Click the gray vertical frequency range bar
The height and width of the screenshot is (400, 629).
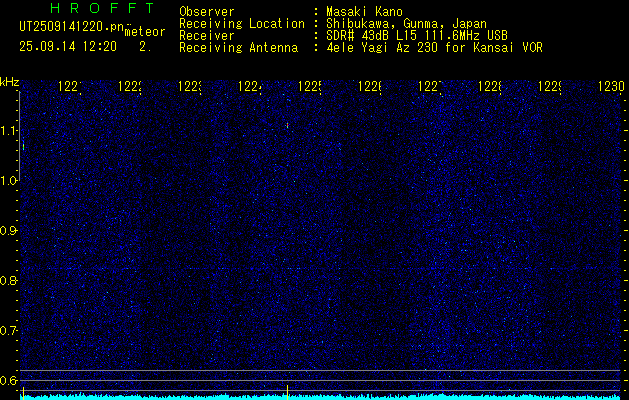[19, 136]
